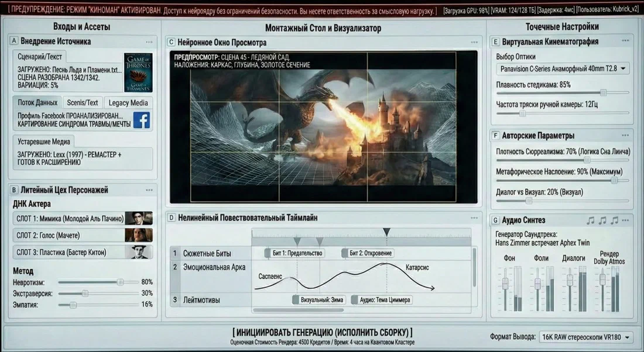Select the young Al Pacino actor portrait
This screenshot has height=352, width=644.
coord(139,218)
